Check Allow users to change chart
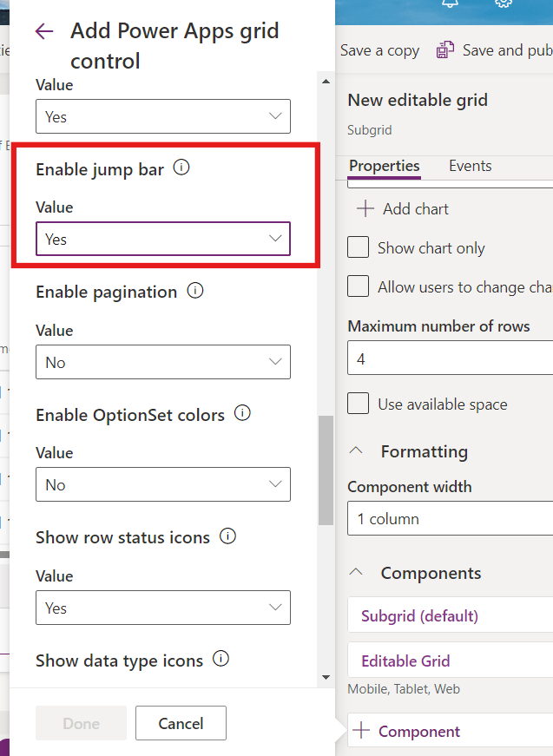The height and width of the screenshot is (756, 553). tap(359, 286)
